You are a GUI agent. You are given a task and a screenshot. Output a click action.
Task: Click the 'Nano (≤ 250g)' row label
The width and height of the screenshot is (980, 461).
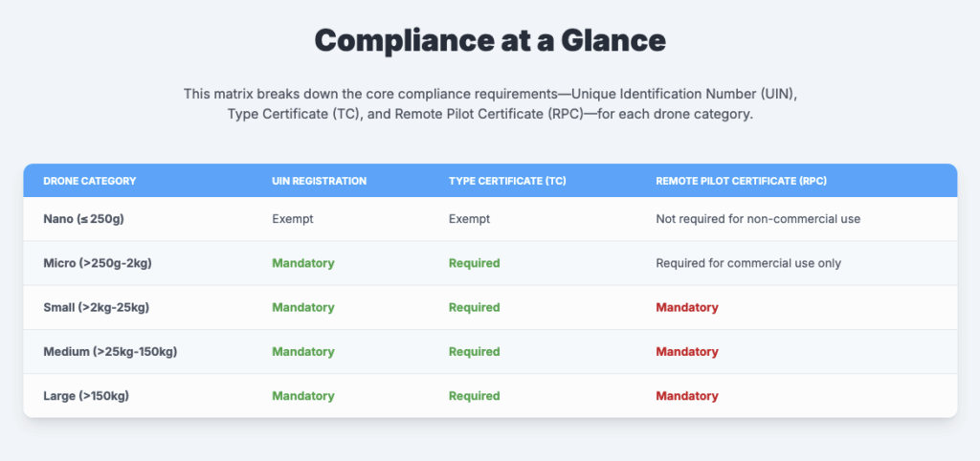tap(84, 219)
